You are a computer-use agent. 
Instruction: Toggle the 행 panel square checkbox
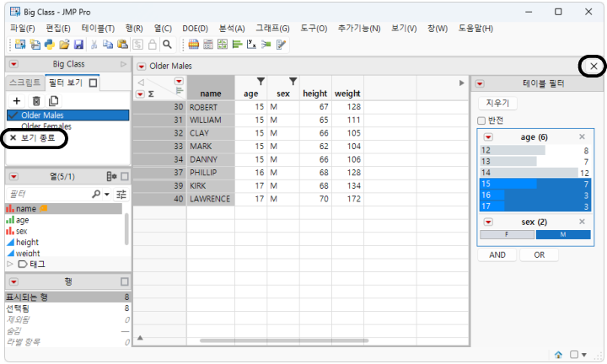coord(124,281)
